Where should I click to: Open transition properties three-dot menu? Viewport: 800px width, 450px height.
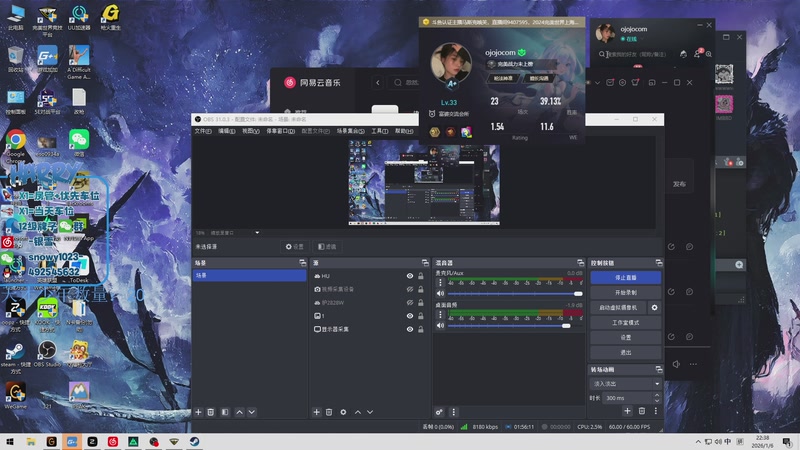656,411
